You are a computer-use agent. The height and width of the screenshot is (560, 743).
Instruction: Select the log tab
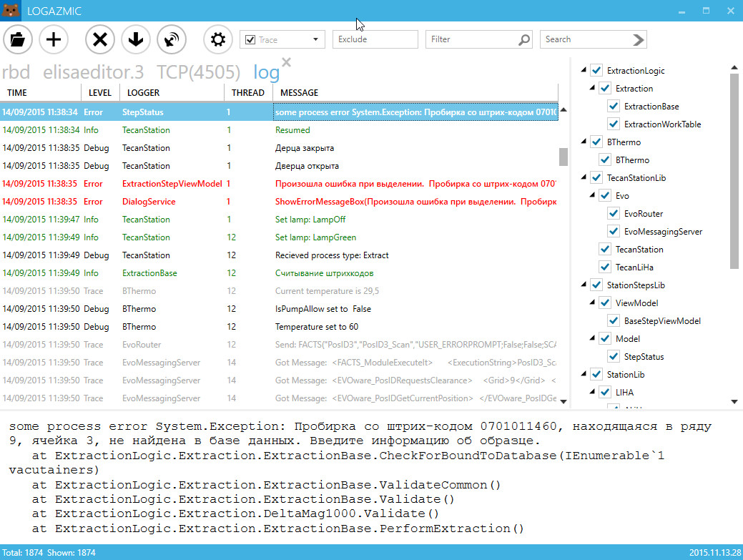(x=266, y=72)
